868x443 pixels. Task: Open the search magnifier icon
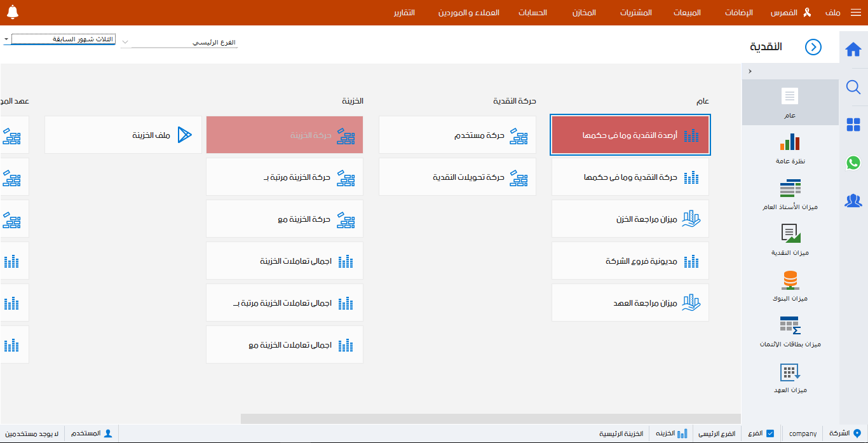(x=853, y=88)
